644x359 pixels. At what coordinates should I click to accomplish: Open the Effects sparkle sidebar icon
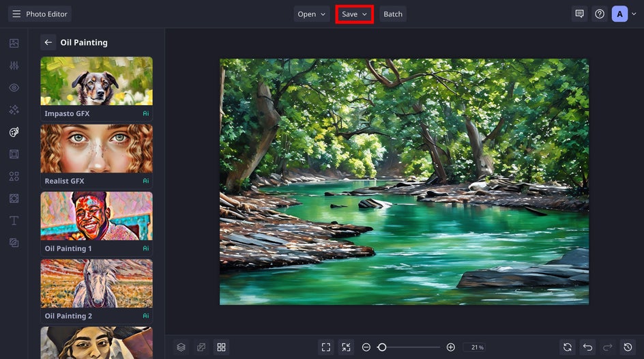(x=14, y=110)
